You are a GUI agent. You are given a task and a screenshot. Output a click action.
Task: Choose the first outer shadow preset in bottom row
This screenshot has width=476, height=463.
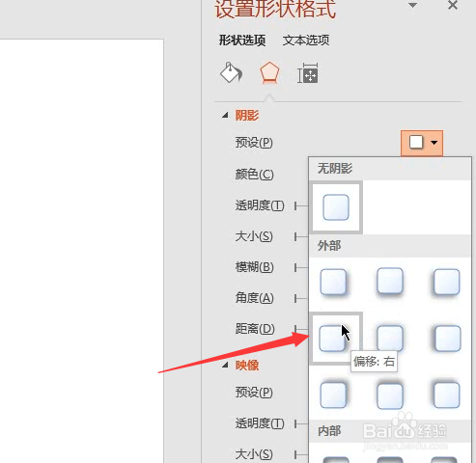tap(333, 395)
